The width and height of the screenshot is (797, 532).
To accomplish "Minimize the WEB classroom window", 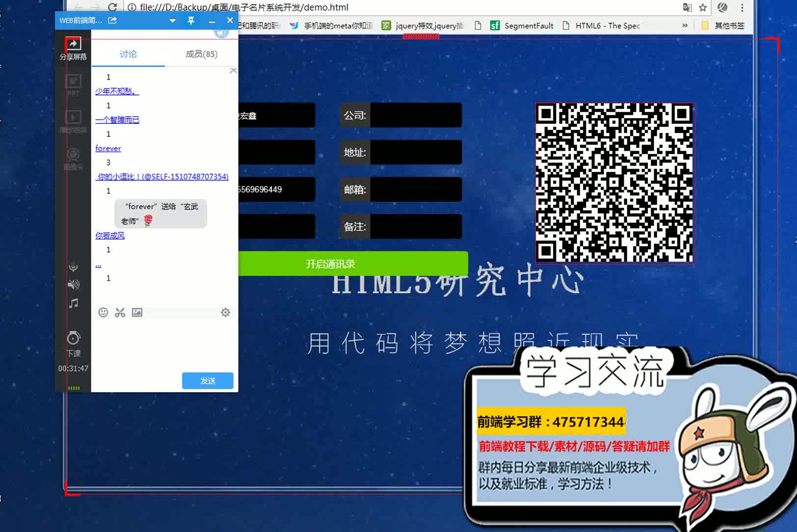I will pos(212,21).
